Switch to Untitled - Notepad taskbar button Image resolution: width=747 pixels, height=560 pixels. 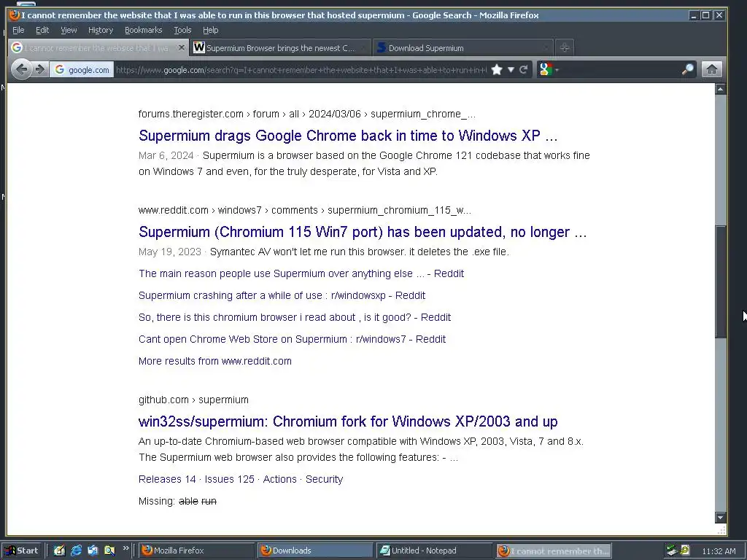point(434,551)
